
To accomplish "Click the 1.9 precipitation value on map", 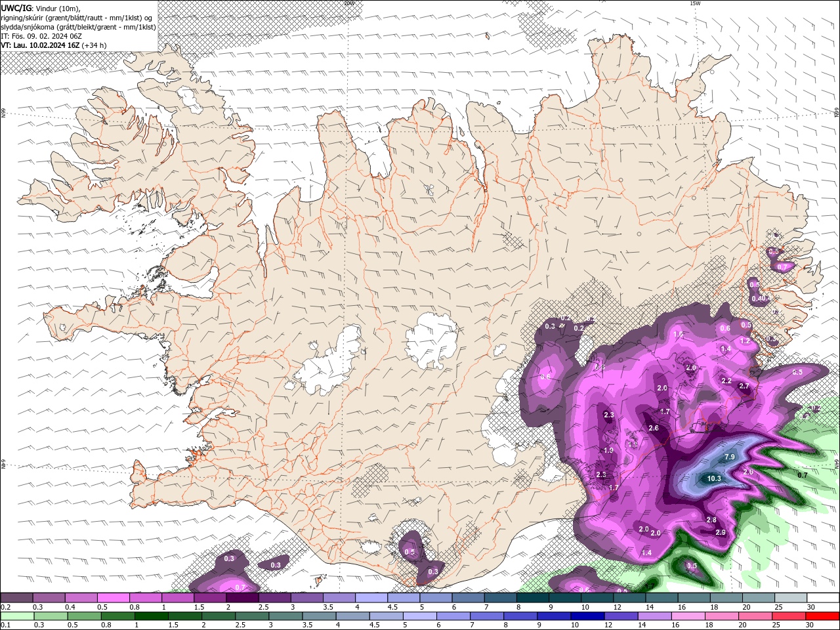I will coord(608,450).
